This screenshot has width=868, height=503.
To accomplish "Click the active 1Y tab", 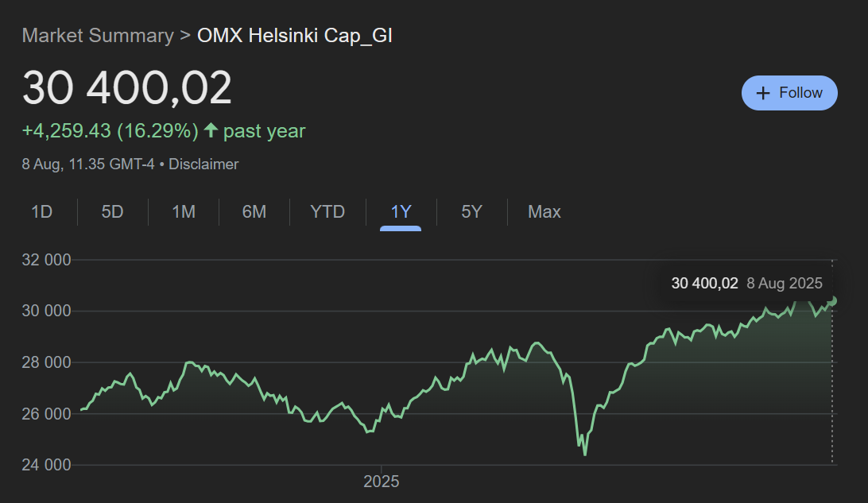I will (401, 212).
